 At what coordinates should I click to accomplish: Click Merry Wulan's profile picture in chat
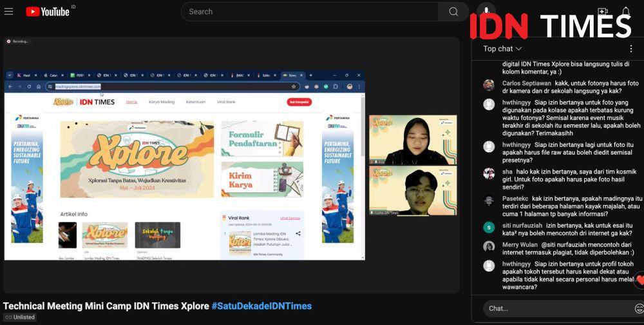coord(488,246)
